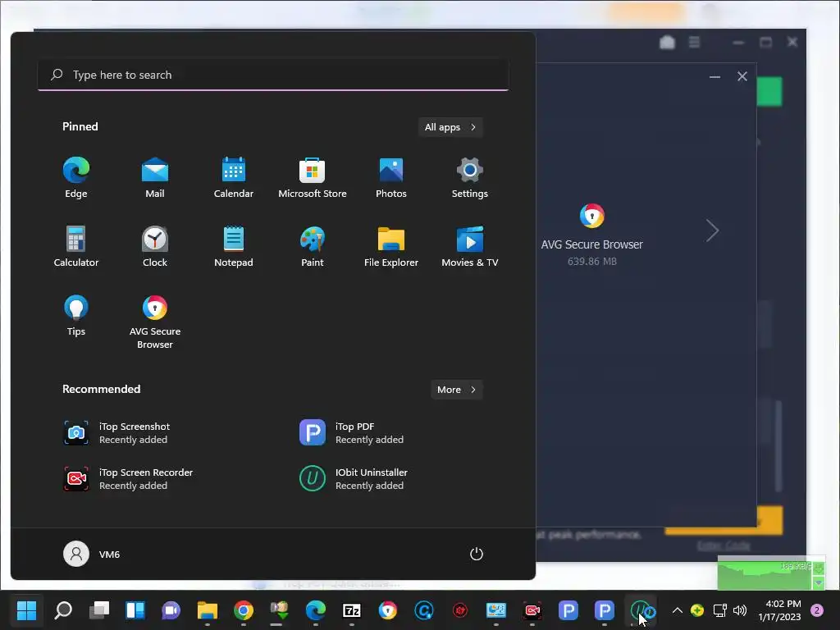Open the pinned Calculator app
The width and height of the screenshot is (840, 630).
[76, 246]
